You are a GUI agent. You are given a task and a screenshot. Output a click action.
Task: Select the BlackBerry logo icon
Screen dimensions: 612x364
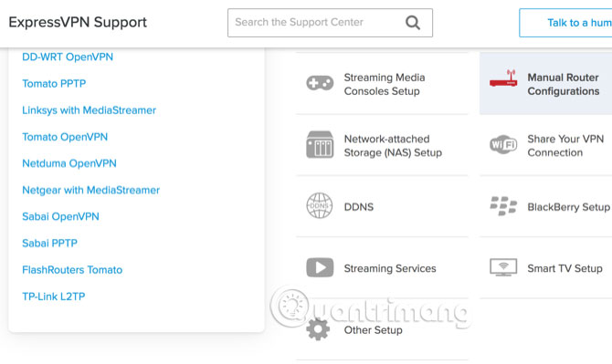pyautogui.click(x=503, y=206)
